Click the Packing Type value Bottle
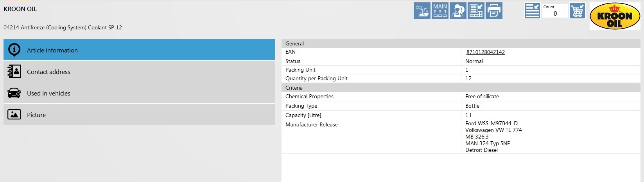 472,106
